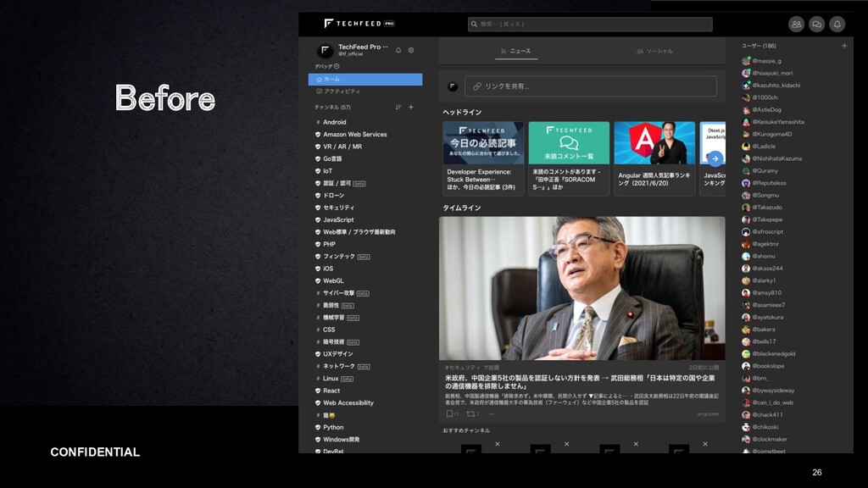Screen dimensions: 868x488
Task: Open the Go言語 channel
Action: click(332, 158)
